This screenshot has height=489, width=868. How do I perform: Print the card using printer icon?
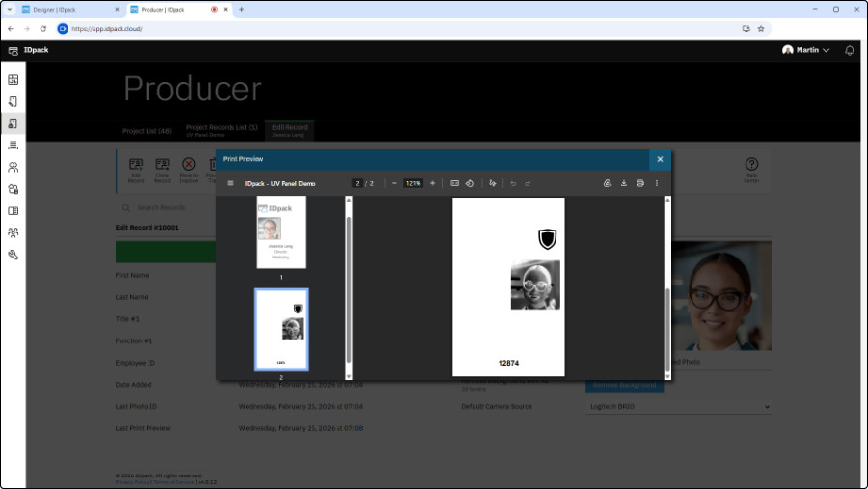pos(639,183)
